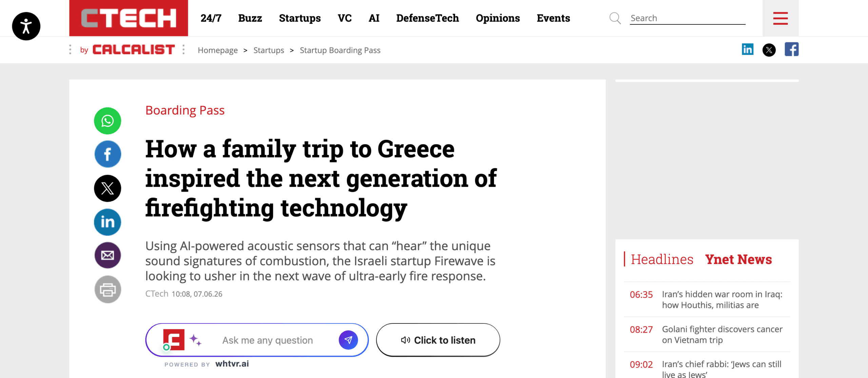The width and height of the screenshot is (868, 378).
Task: Click the CTech author name
Action: coord(157,294)
